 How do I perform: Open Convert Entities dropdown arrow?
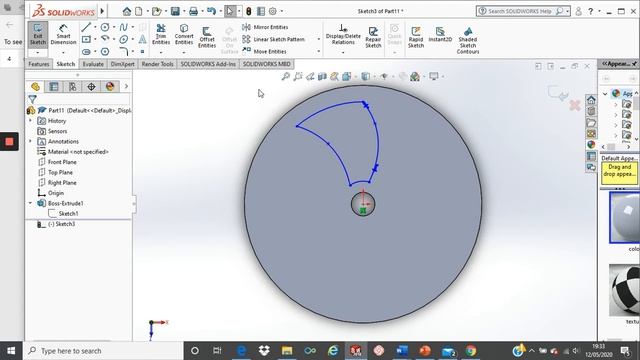pyautogui.click(x=184, y=52)
